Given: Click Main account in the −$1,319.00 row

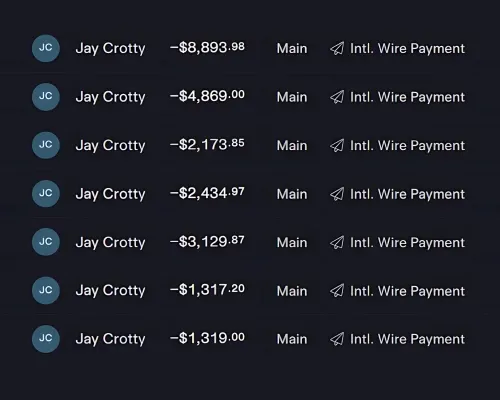Looking at the screenshot, I should pyautogui.click(x=292, y=339).
